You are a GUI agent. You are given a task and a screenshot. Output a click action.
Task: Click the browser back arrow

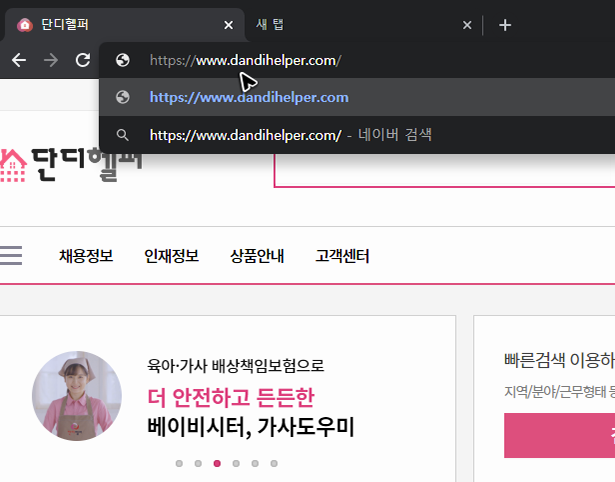coord(19,60)
